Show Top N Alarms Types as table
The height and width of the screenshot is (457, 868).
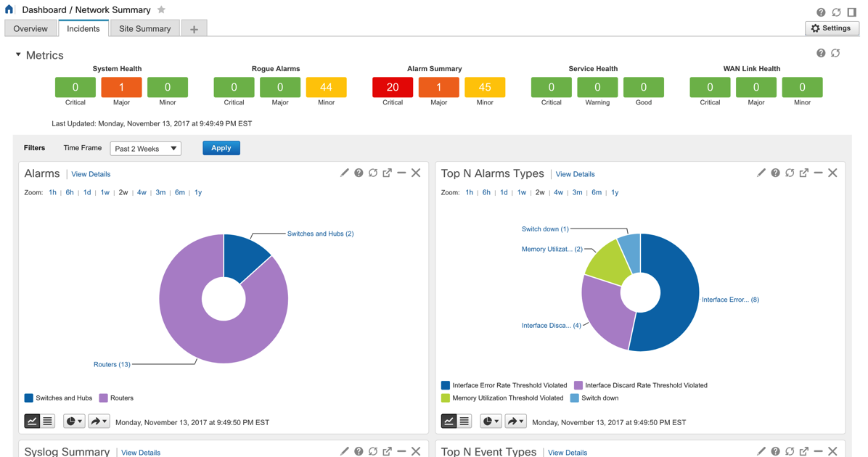coord(464,421)
